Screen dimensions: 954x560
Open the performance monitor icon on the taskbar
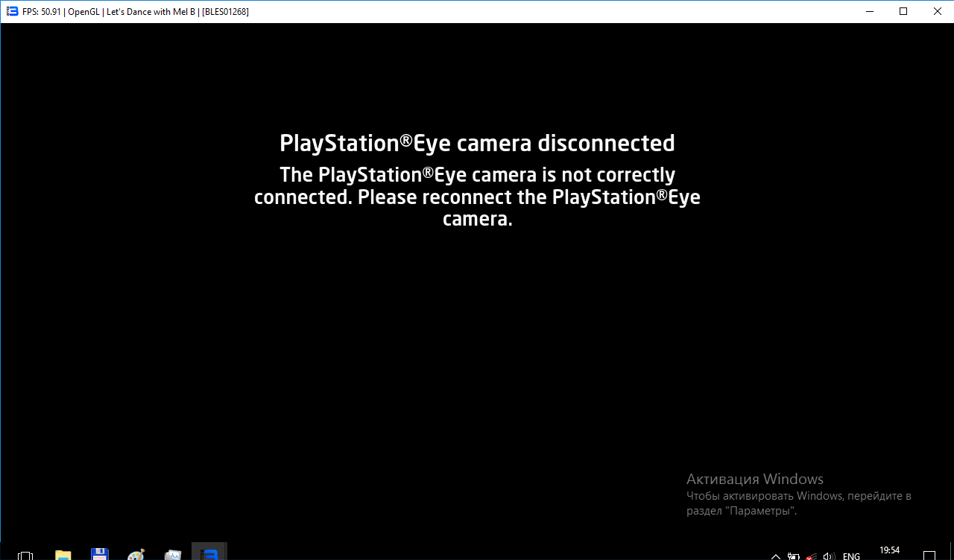coord(172,555)
